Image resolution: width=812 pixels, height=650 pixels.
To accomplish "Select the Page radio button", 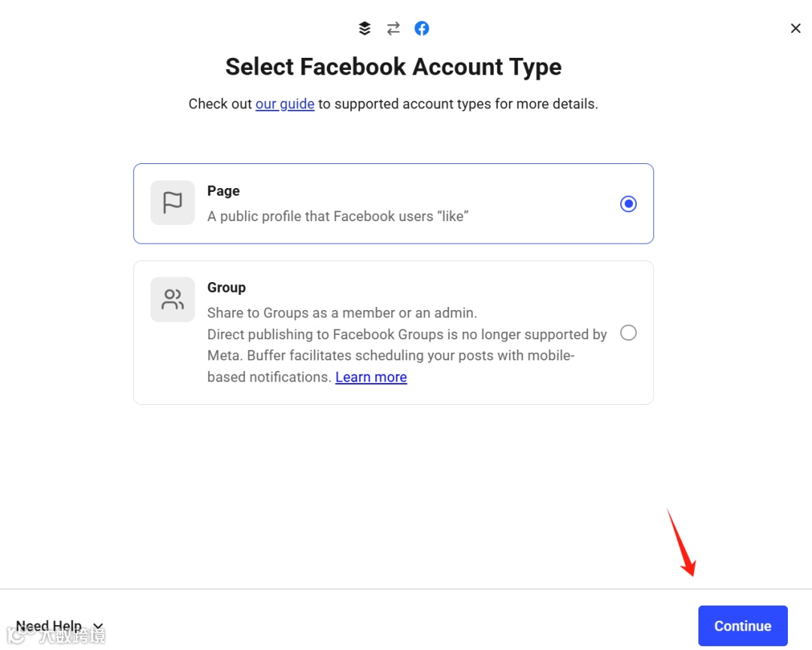I will [629, 204].
